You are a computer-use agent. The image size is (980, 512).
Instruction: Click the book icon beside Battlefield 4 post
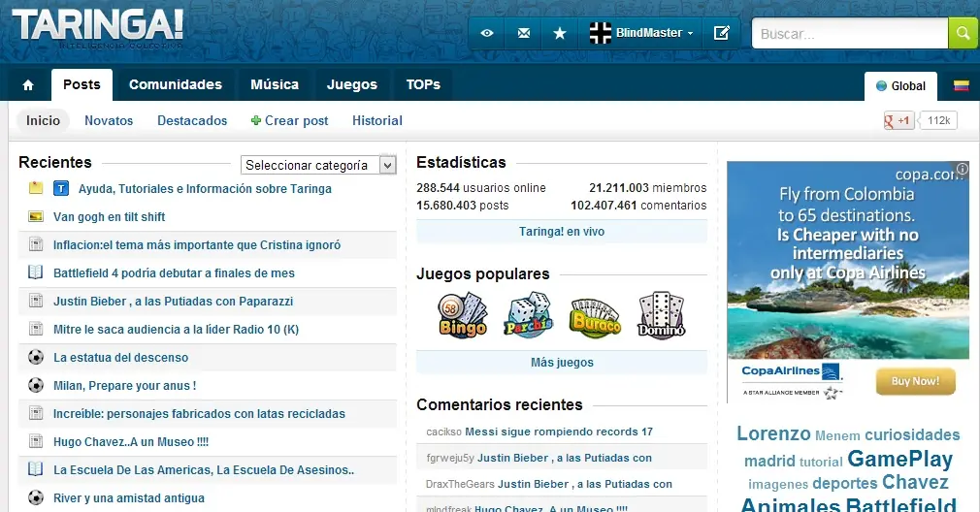click(36, 272)
